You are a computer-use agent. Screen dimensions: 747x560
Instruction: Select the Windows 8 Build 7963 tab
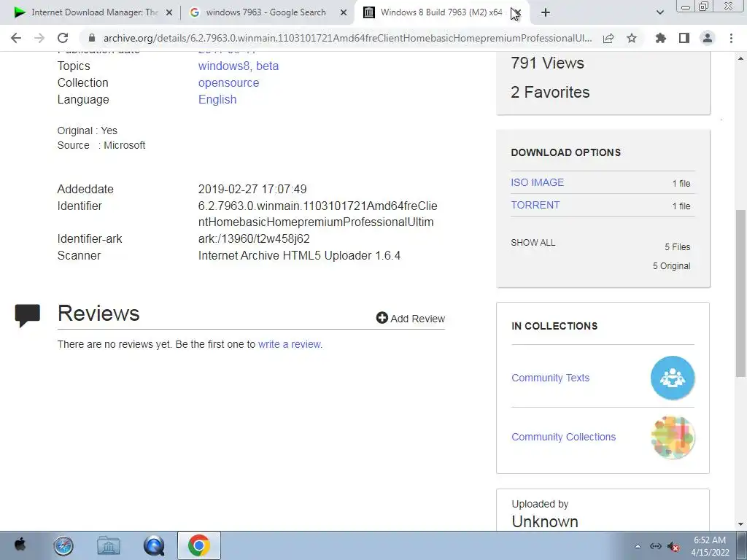[x=441, y=12]
